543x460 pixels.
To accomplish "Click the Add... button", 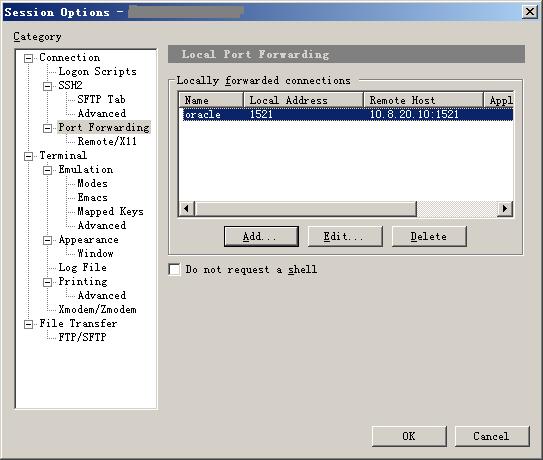I will (261, 237).
